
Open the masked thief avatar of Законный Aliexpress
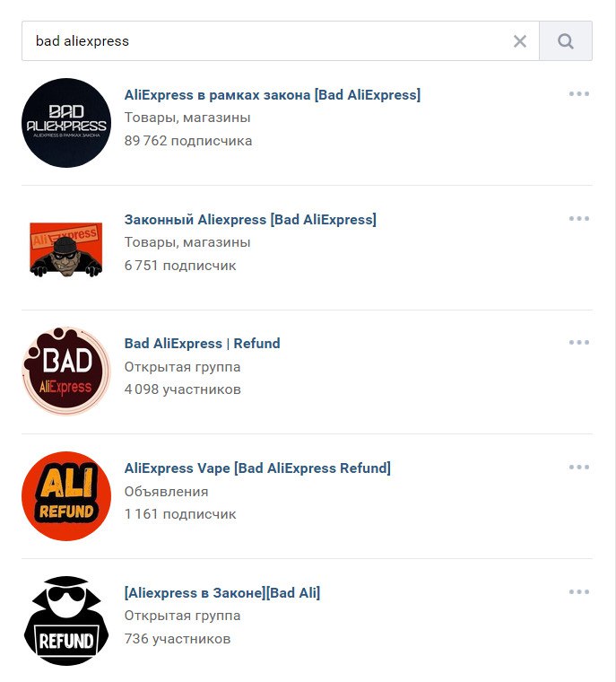[66, 248]
